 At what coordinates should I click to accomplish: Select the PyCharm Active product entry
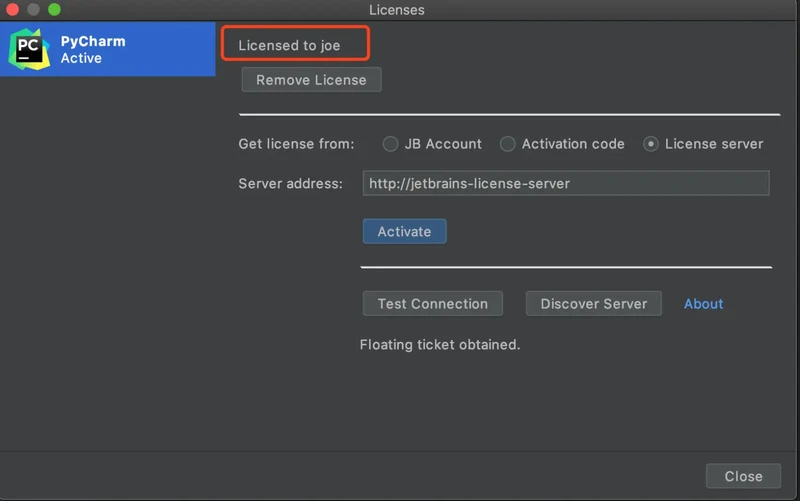(x=108, y=50)
